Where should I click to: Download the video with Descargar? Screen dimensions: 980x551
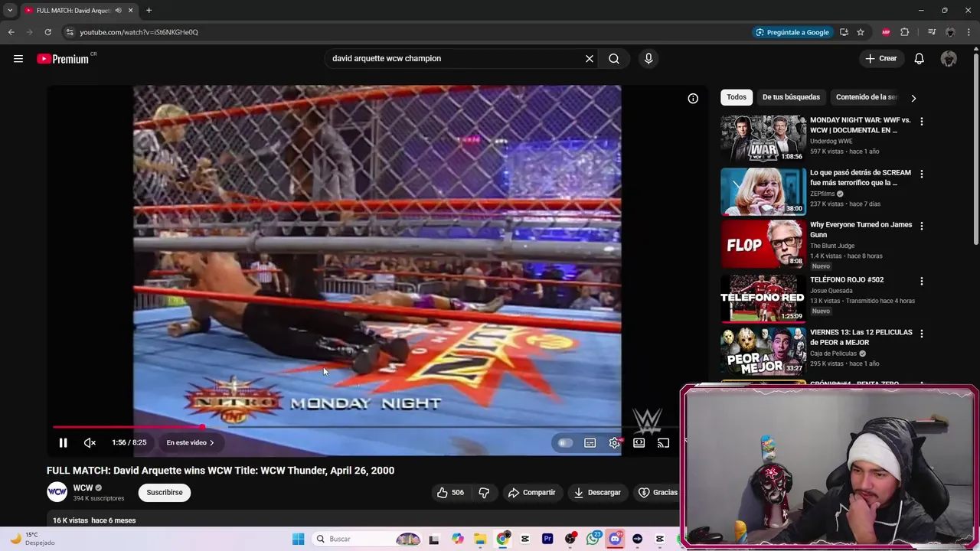pyautogui.click(x=597, y=492)
